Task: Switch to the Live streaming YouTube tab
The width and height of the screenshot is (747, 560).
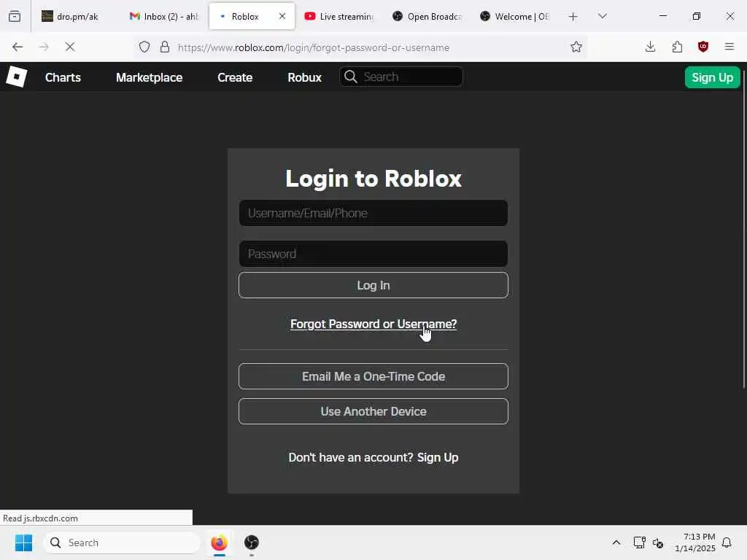Action: point(339,16)
